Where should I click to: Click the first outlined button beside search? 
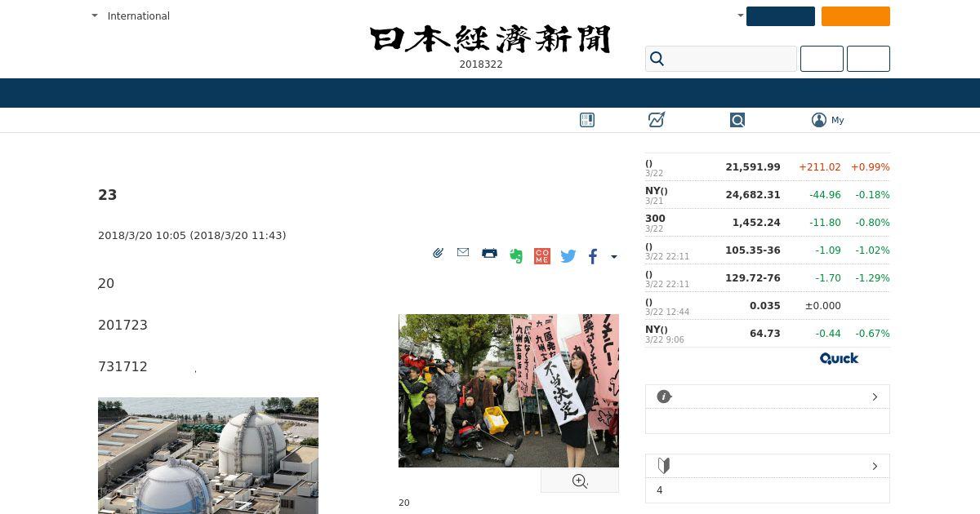[x=822, y=59]
